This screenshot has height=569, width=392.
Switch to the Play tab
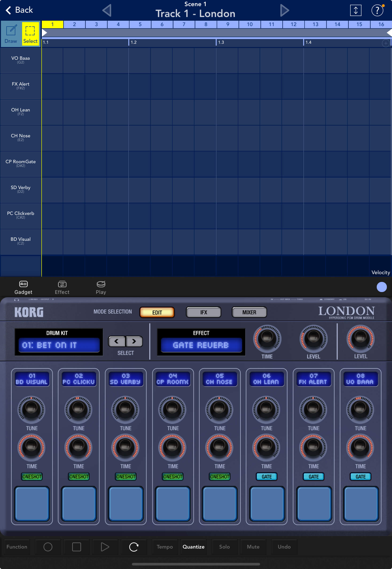pos(101,288)
